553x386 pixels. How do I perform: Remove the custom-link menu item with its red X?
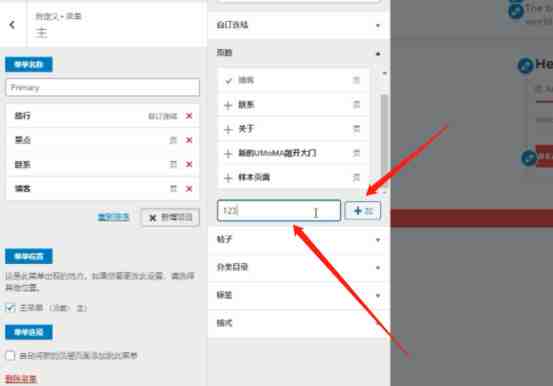[189, 116]
